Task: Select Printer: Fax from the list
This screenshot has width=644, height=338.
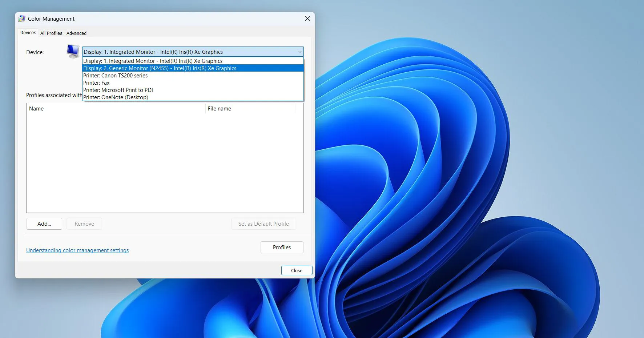Action: 96,83
